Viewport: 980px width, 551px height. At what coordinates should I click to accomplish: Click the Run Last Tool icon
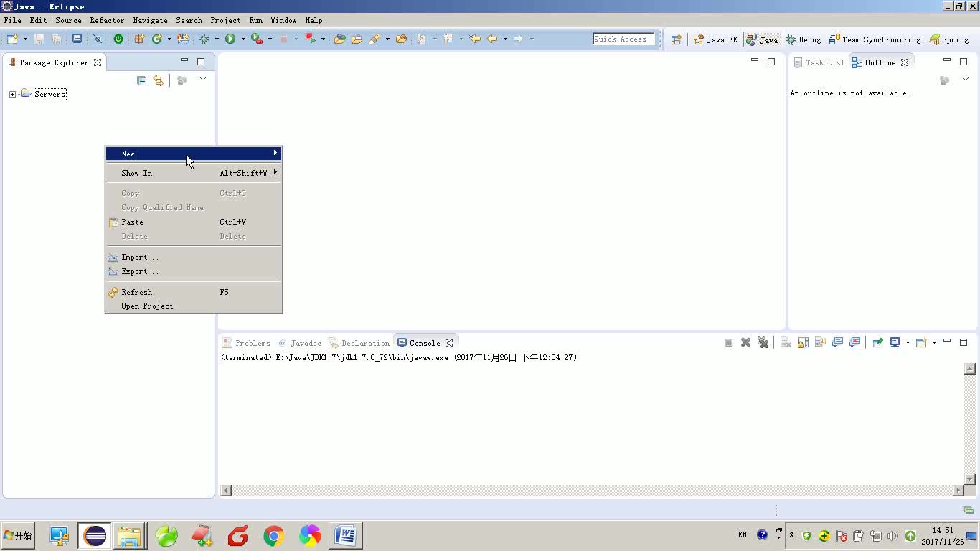pos(257,39)
